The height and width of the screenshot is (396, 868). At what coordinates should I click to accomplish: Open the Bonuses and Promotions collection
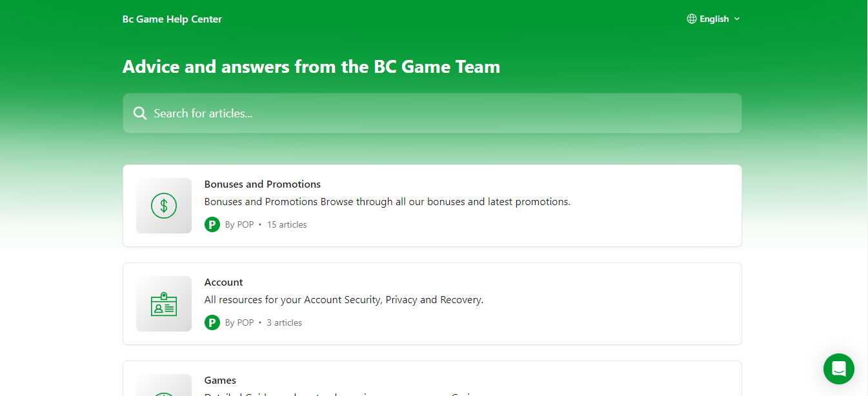tap(432, 206)
